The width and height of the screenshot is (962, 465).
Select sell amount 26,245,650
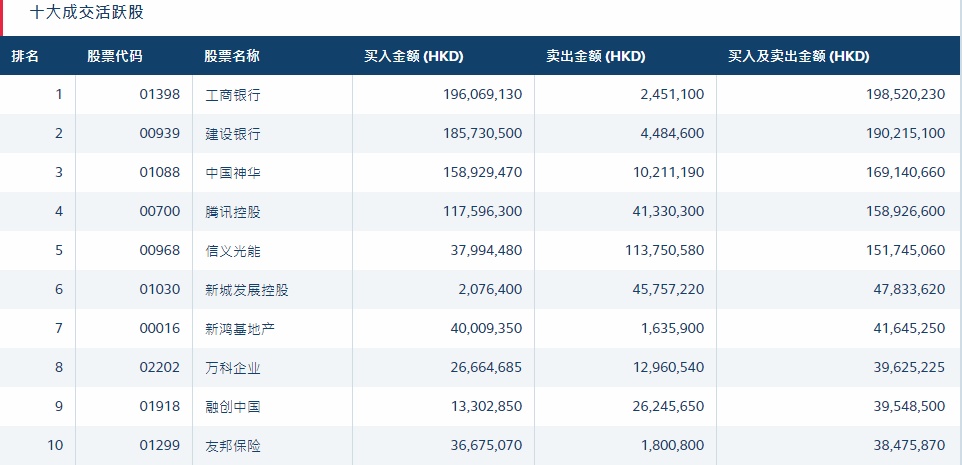[669, 407]
